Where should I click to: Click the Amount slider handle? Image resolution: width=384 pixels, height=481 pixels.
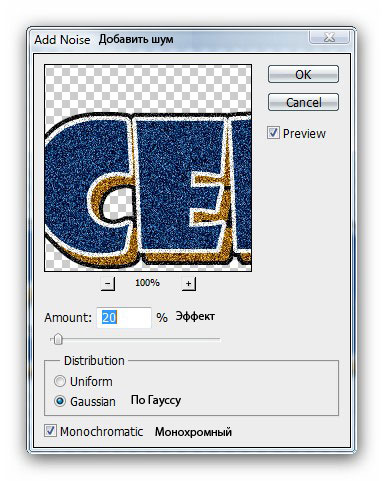click(58, 339)
